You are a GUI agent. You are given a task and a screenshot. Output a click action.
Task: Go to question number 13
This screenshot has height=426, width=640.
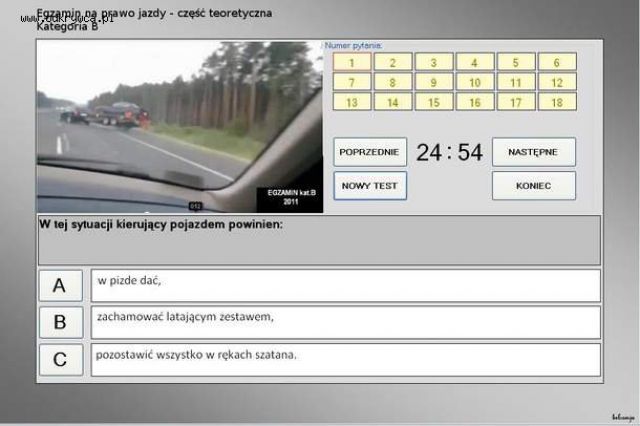tap(352, 102)
